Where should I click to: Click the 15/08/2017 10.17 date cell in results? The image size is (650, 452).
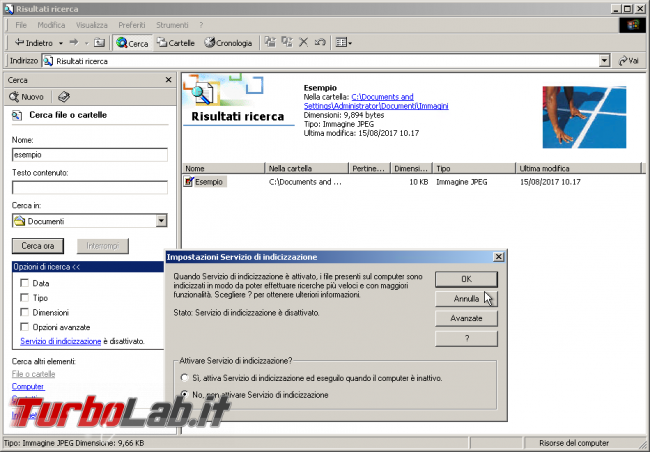pos(550,182)
